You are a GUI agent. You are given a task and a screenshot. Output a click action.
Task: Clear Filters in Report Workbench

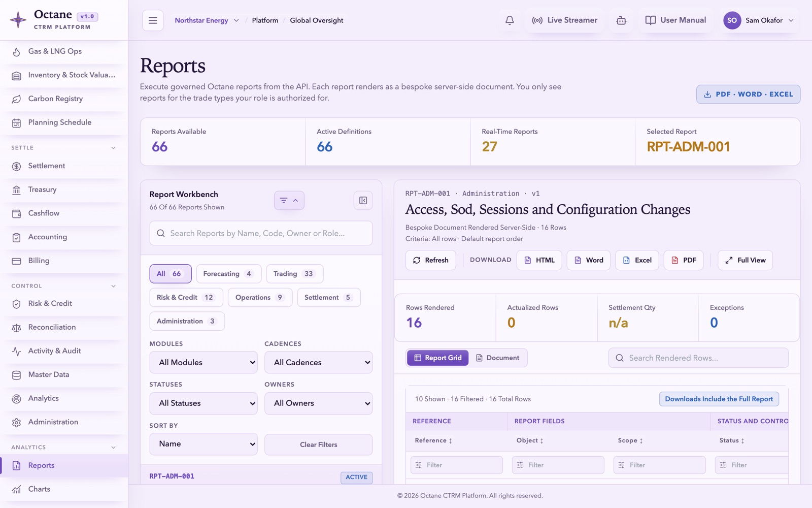tap(318, 444)
